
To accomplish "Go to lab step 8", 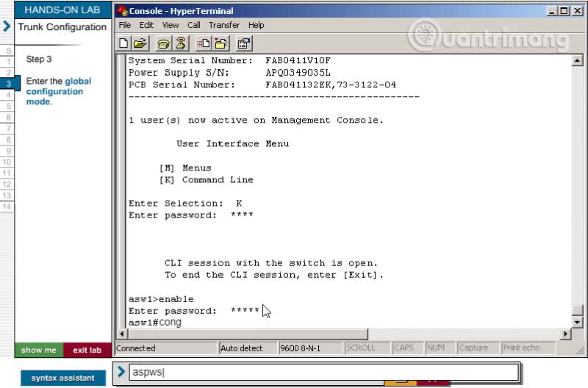I will [x=8, y=140].
